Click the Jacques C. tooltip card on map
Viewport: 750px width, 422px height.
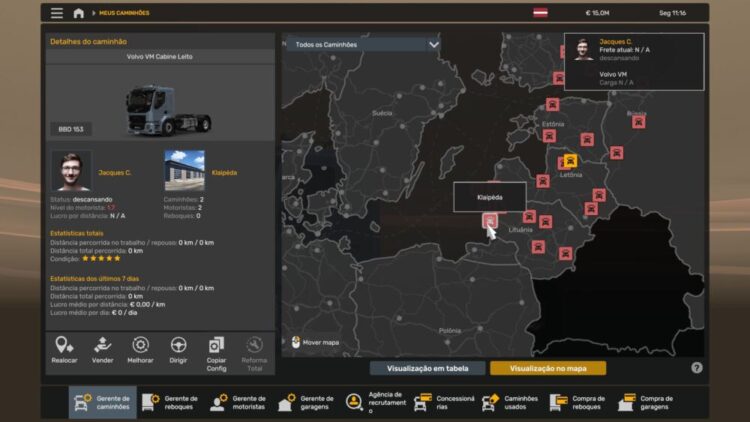pyautogui.click(x=634, y=62)
